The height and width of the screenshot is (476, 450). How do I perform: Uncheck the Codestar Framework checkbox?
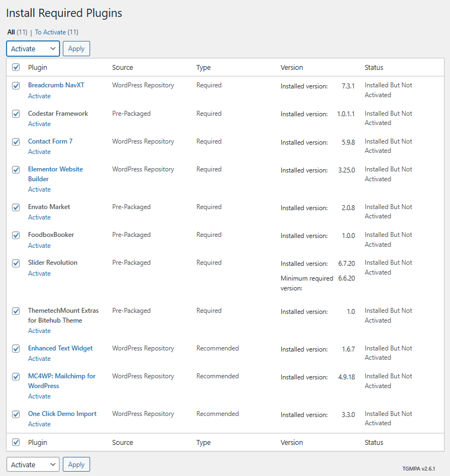pyautogui.click(x=16, y=114)
